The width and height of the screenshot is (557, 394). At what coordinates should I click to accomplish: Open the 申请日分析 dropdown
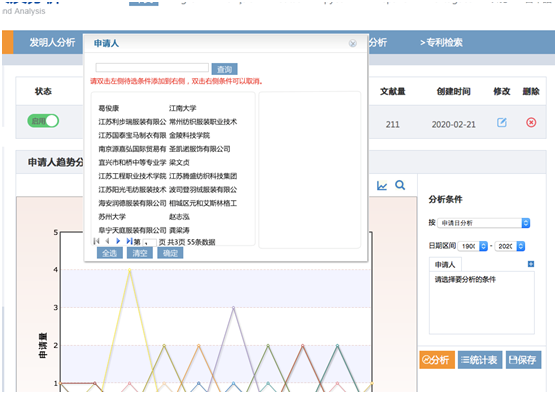(483, 223)
